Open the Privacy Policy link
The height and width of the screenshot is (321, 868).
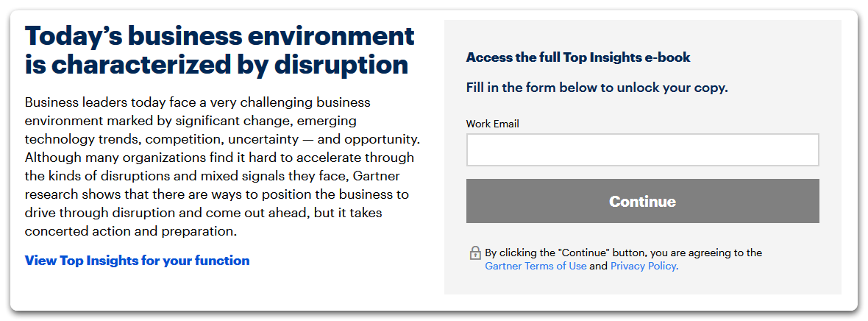pos(644,266)
